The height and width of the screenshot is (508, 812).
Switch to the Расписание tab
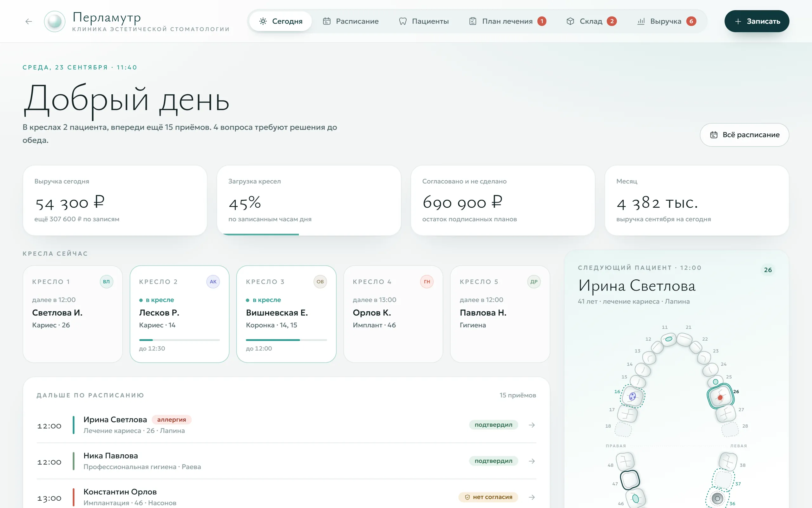click(350, 21)
